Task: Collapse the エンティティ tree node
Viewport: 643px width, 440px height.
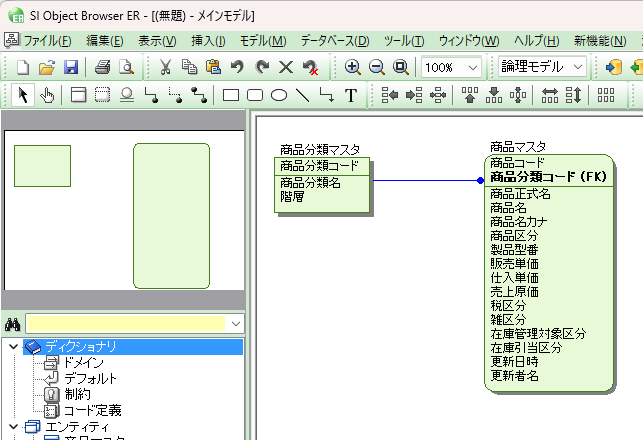Action: point(13,427)
